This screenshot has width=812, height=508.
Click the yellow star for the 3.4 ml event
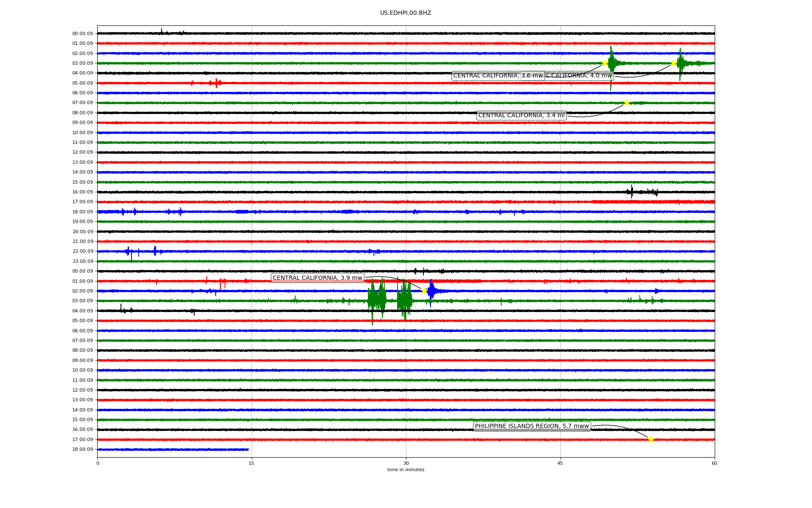[627, 102]
